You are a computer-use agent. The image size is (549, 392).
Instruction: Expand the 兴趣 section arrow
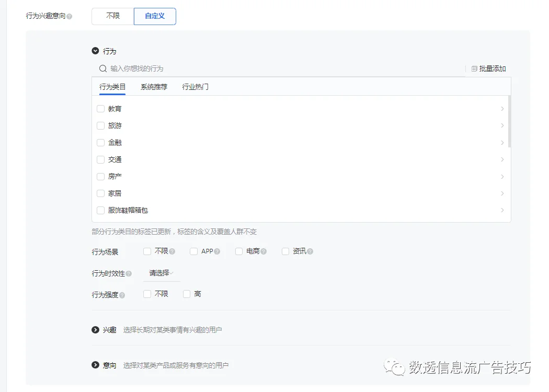[x=95, y=330]
